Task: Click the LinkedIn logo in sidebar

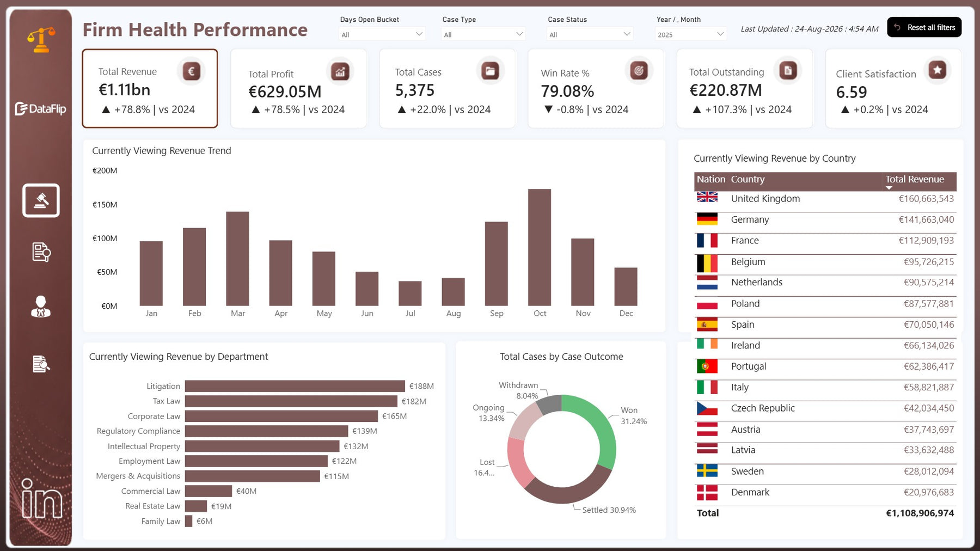Action: [x=41, y=498]
